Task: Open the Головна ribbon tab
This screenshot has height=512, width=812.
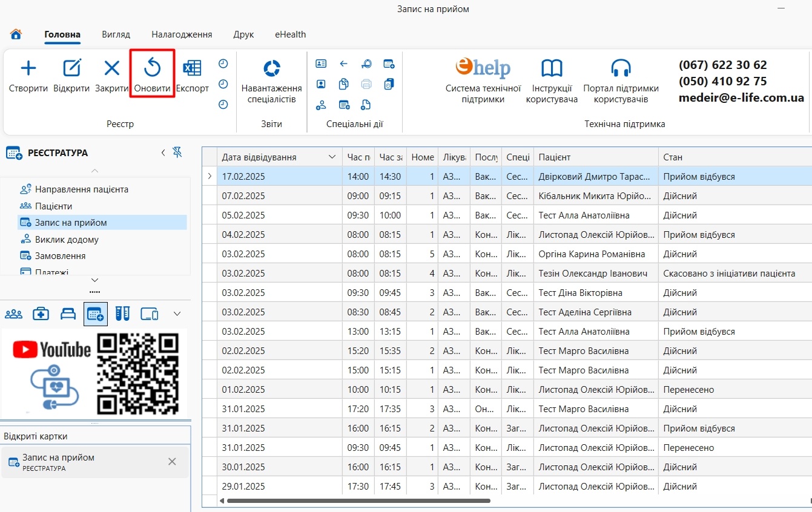Action: coord(62,34)
